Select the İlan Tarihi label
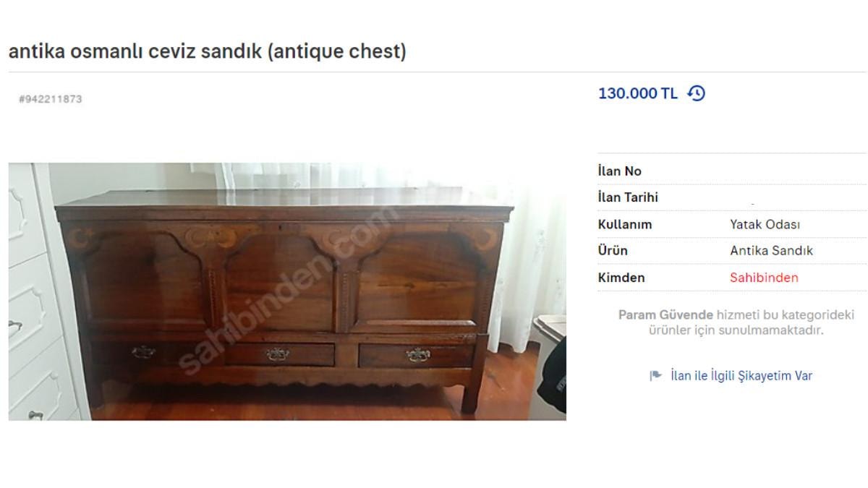The width and height of the screenshot is (868, 488). 628,197
